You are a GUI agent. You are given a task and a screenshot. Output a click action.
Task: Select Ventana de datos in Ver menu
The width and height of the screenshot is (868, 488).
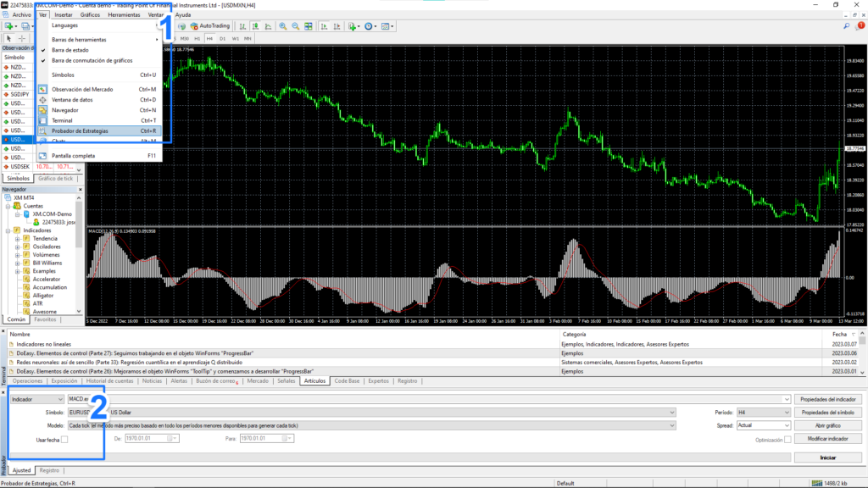pos(100,100)
